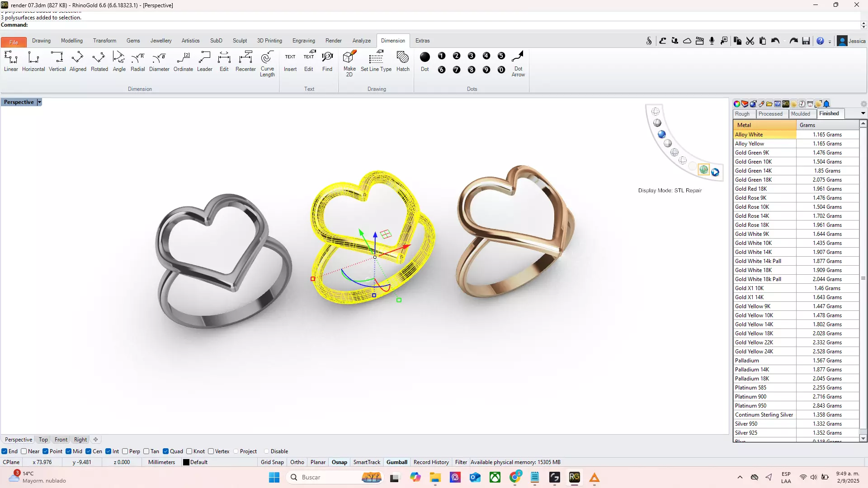
Task: Open the Curve Length tool
Action: tap(267, 64)
